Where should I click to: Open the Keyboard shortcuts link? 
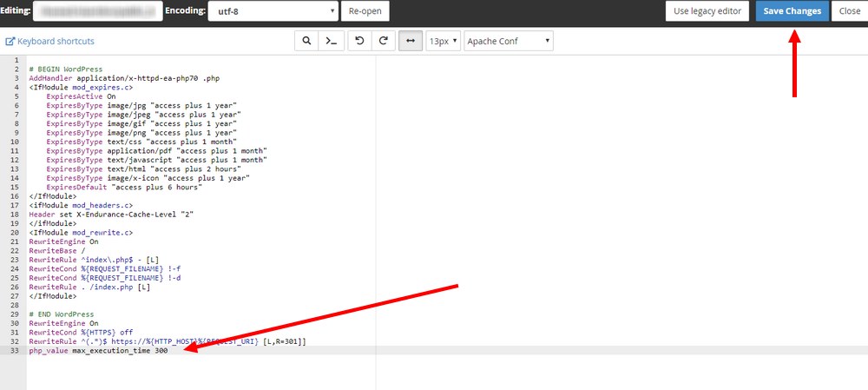click(56, 42)
